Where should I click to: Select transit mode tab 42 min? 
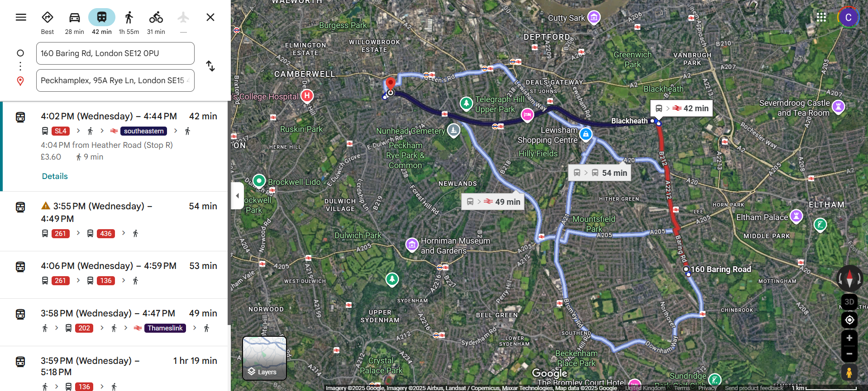coord(102,22)
